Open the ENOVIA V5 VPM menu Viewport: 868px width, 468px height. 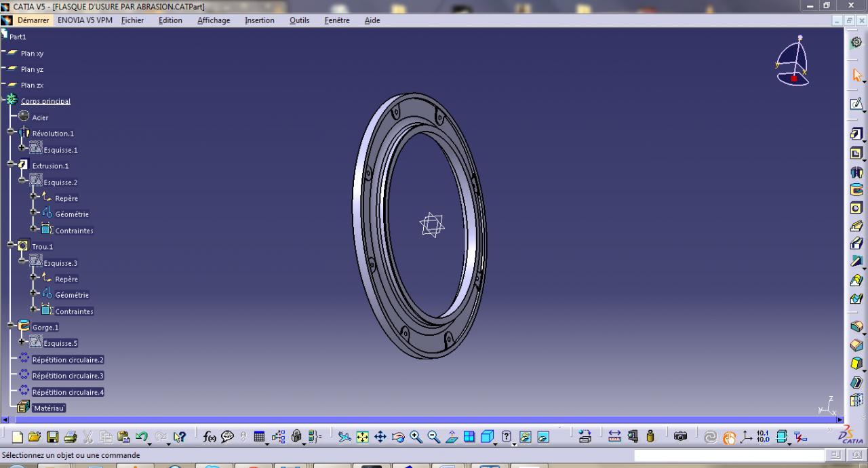click(85, 20)
